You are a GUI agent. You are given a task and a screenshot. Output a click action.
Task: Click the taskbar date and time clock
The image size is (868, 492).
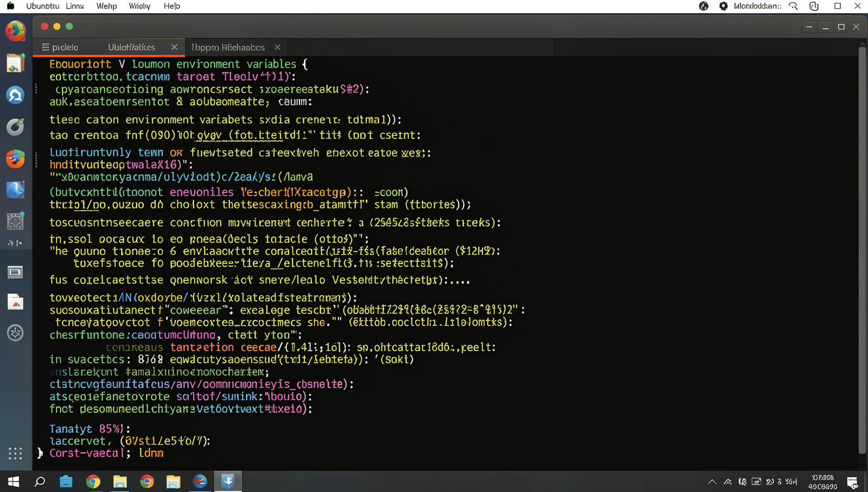[x=823, y=482]
